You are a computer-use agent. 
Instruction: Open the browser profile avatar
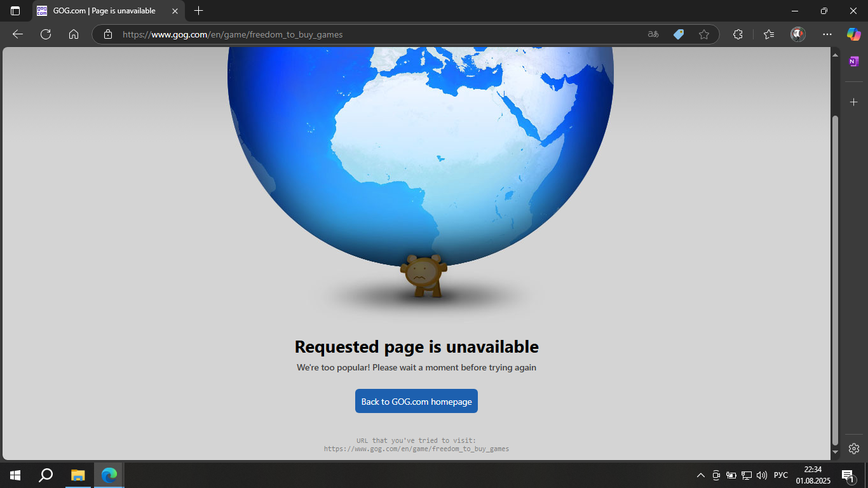coord(798,34)
